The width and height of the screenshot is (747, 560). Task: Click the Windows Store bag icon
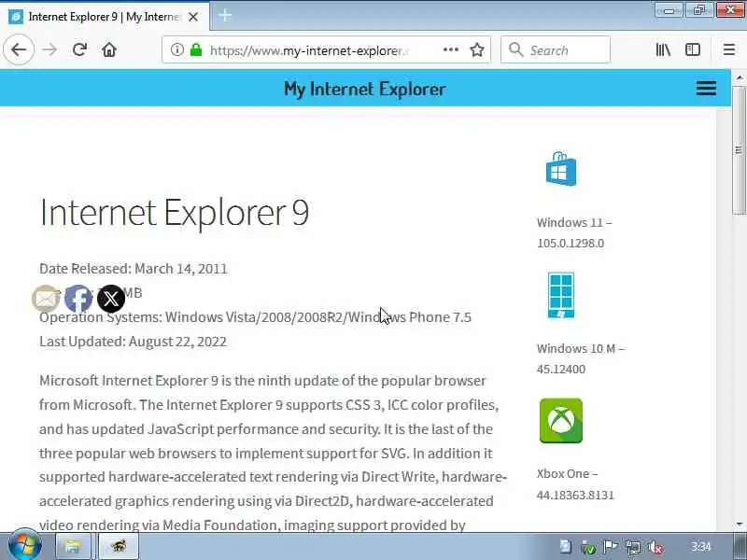[x=561, y=169]
